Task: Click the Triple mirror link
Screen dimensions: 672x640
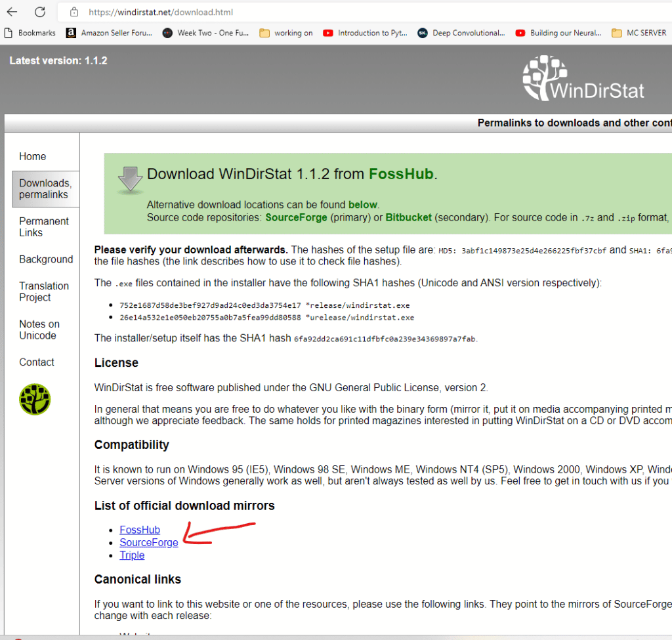Action: (132, 555)
